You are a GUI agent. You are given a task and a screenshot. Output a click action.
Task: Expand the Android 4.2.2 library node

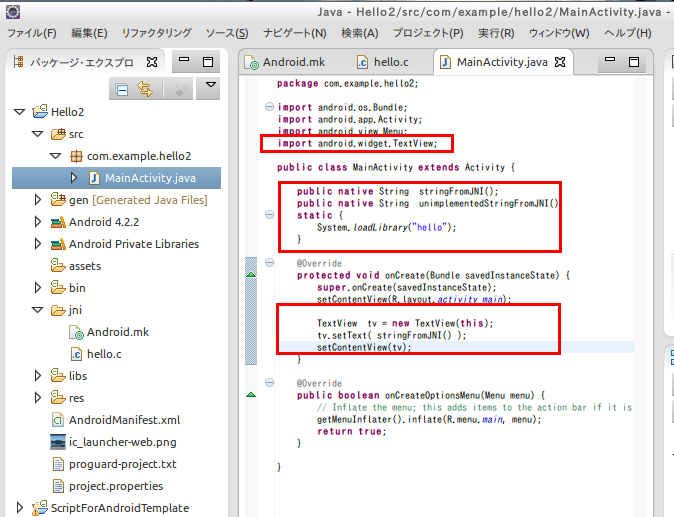click(37, 221)
